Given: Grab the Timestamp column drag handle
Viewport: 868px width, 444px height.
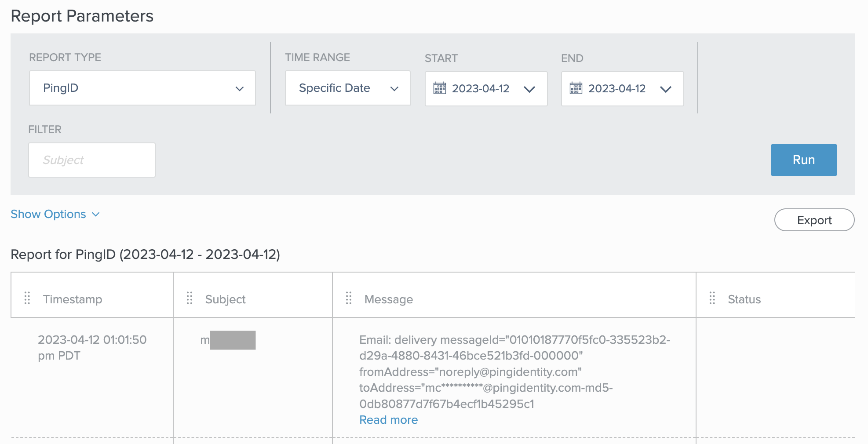Looking at the screenshot, I should 27,298.
